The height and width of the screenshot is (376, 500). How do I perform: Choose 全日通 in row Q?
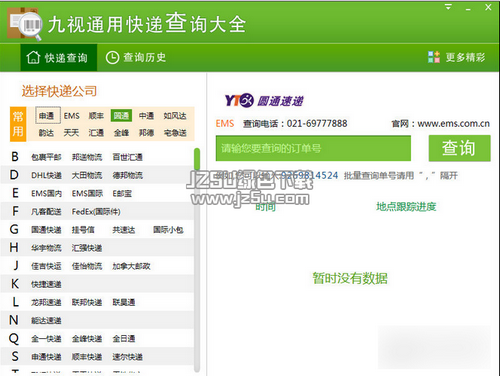pos(124,339)
